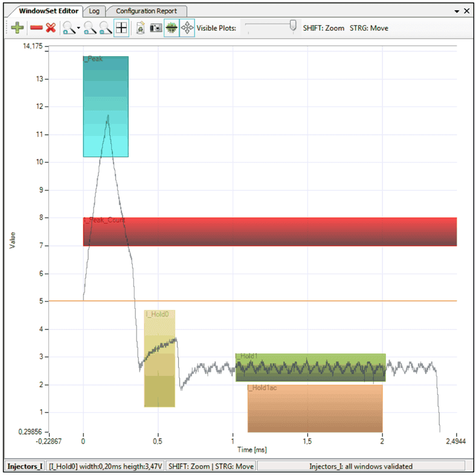Click the -0,22867 x-axis minimum value
This screenshot has width=476, height=475.
point(48,441)
